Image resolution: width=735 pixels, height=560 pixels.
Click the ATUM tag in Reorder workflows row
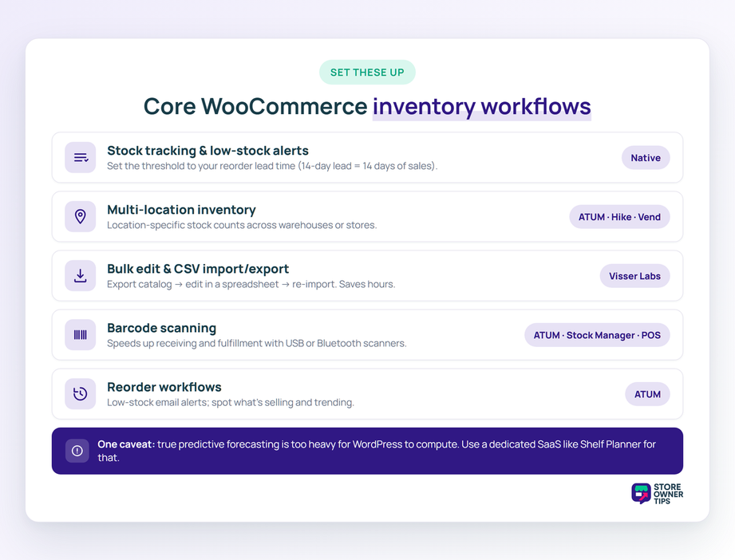pos(647,394)
